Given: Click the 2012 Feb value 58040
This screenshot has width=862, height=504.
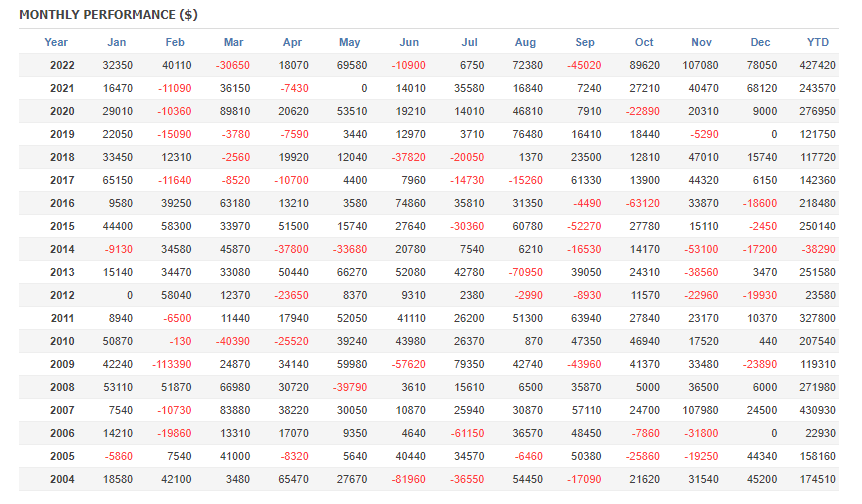Looking at the screenshot, I should point(176,296).
